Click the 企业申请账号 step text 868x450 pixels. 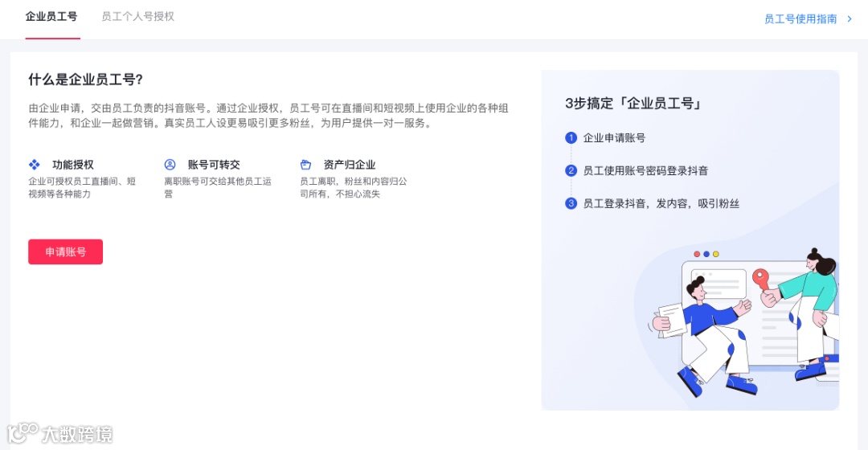614,138
